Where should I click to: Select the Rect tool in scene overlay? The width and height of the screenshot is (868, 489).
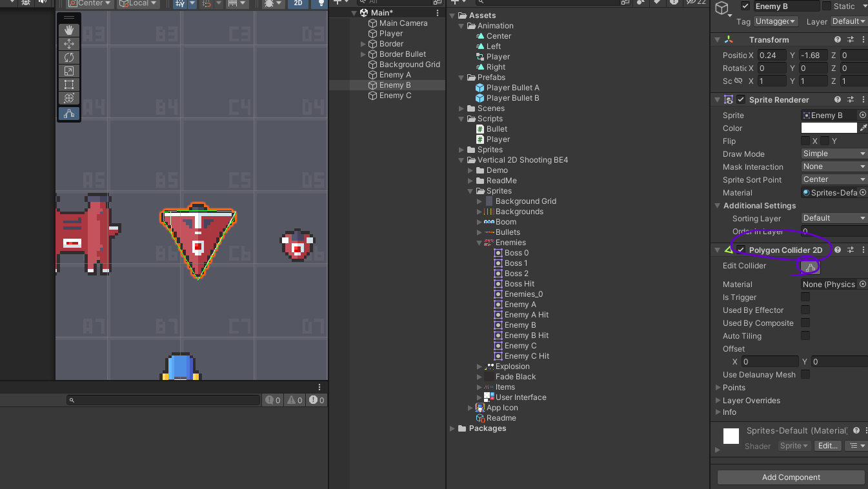(69, 85)
